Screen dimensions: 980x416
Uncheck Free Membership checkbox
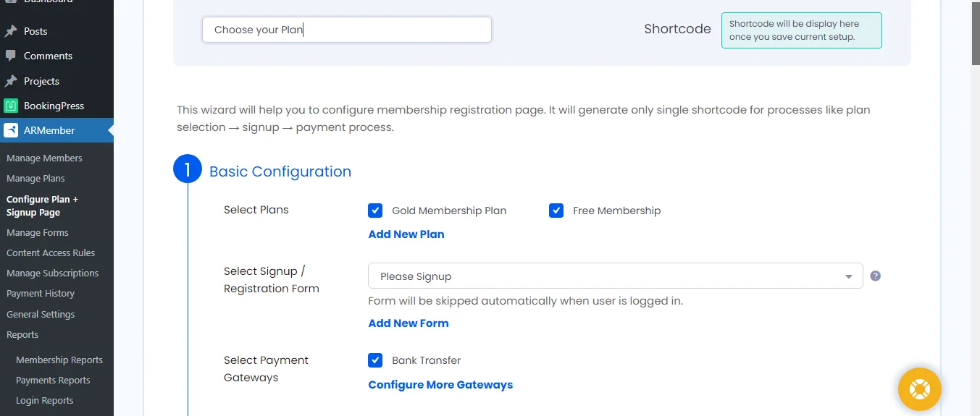click(x=556, y=211)
